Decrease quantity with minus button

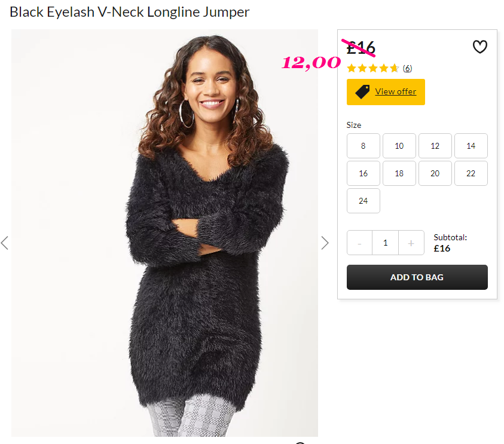coord(359,243)
